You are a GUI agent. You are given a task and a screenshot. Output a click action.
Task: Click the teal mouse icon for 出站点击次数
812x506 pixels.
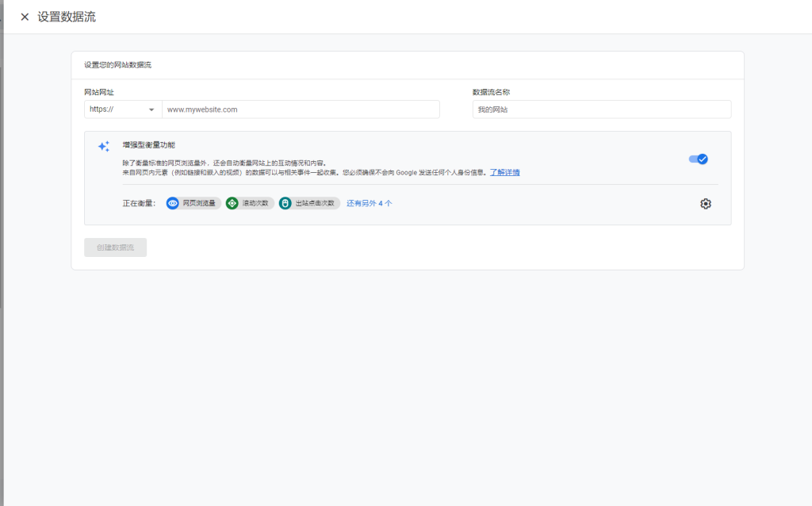[x=285, y=203]
